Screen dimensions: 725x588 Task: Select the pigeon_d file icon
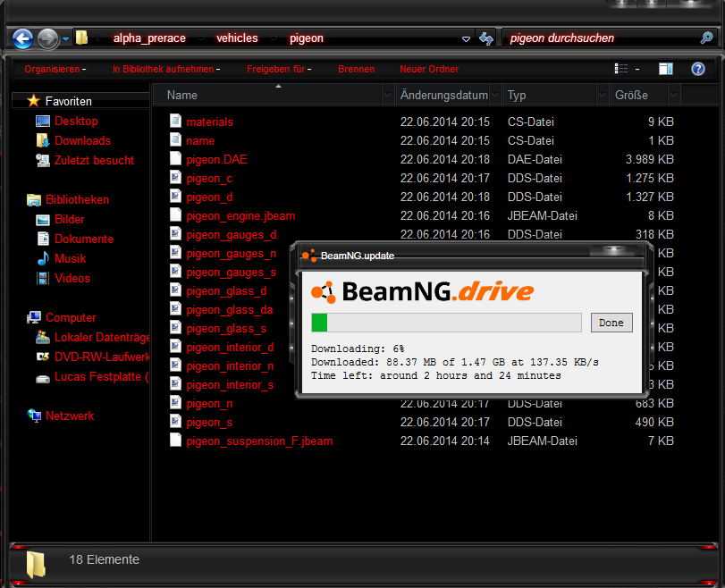[175, 197]
